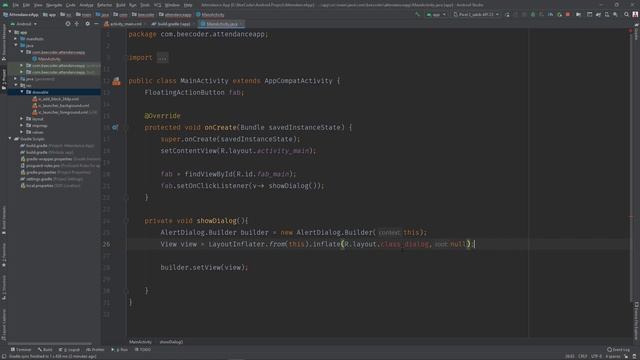Open the Android view selector dropdown
This screenshot has width=640, height=360.
pyautogui.click(x=24, y=24)
